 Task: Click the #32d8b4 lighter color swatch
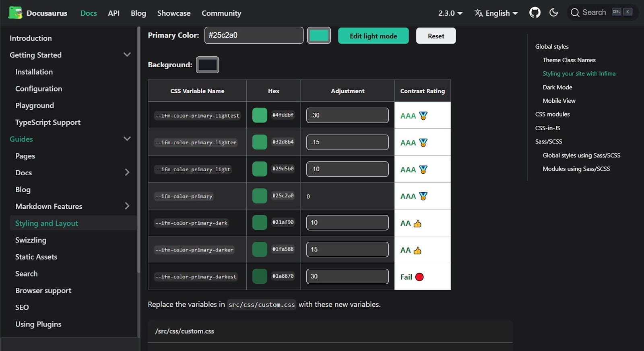260,142
